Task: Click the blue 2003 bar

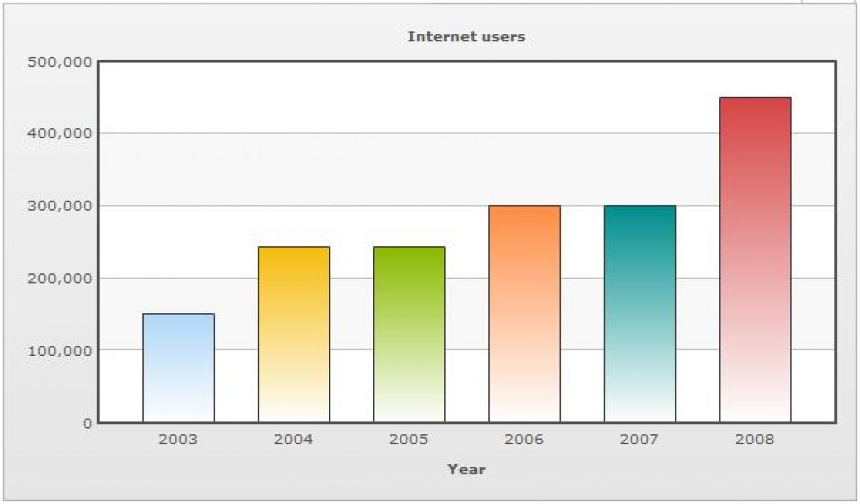Action: pos(179,368)
